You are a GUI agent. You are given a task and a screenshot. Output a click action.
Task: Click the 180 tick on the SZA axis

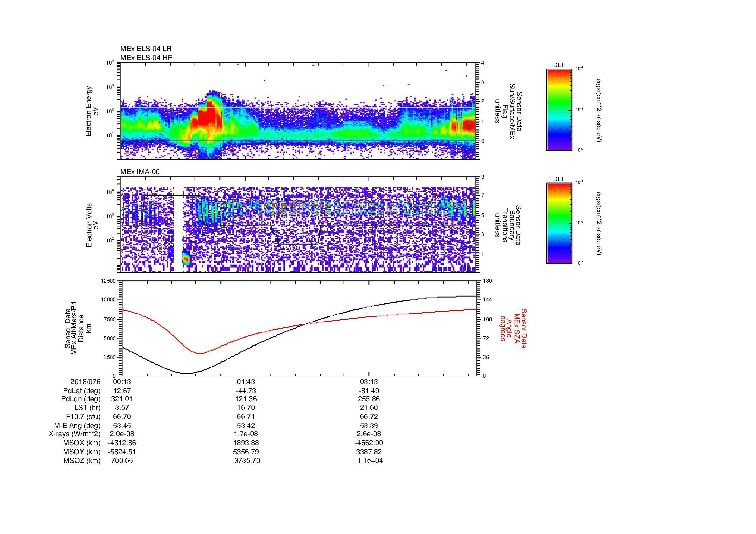pyautogui.click(x=487, y=281)
